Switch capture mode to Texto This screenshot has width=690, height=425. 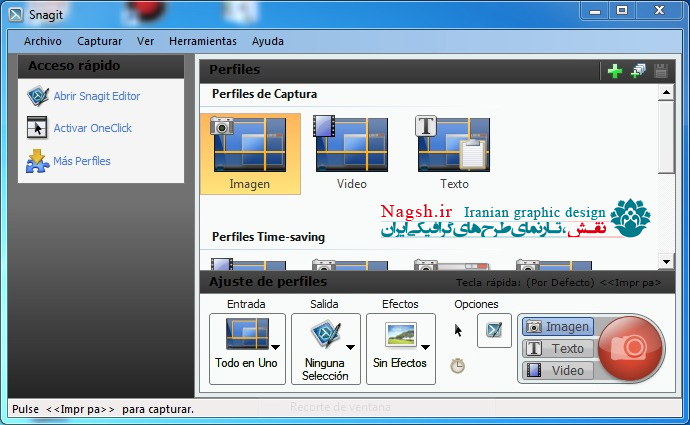[x=558, y=348]
